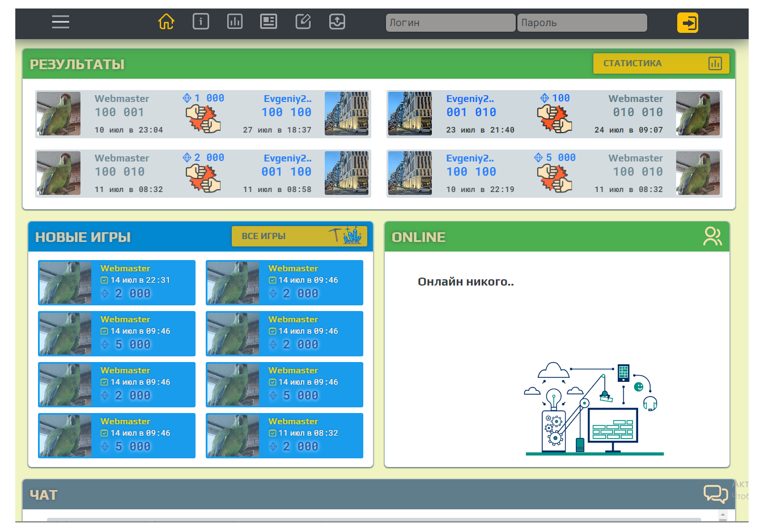Click the score 010 010
This screenshot has width=760, height=532.
pyautogui.click(x=638, y=112)
